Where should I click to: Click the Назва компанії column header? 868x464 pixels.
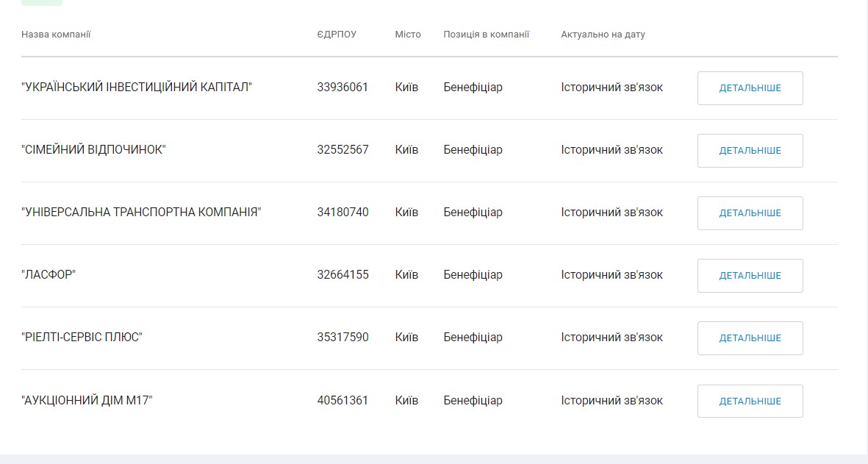(x=56, y=35)
